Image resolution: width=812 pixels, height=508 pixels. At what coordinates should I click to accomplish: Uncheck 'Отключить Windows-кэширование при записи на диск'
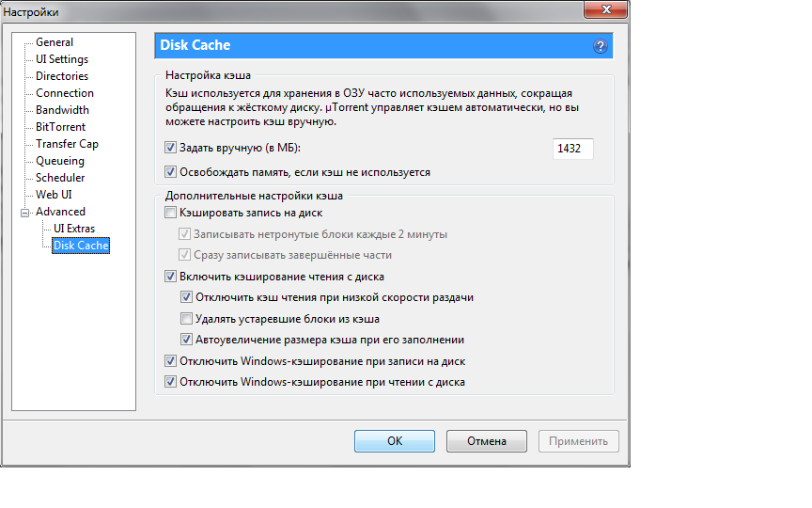(x=170, y=361)
